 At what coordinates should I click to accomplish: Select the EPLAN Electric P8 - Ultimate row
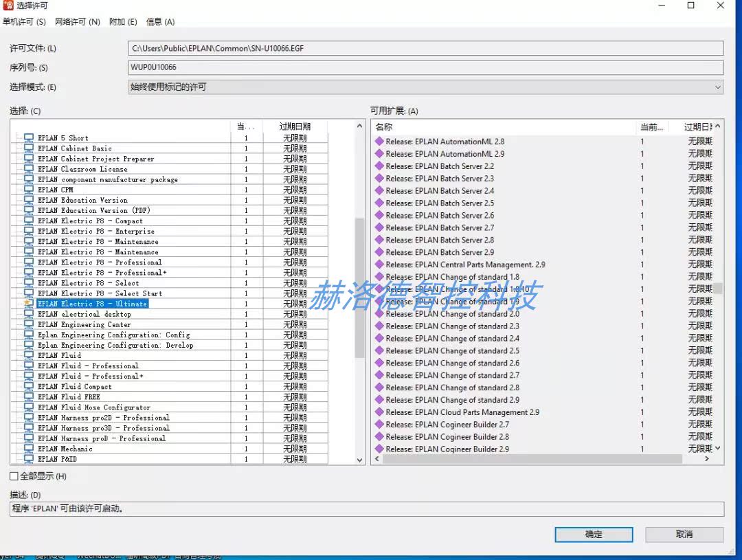pos(92,304)
